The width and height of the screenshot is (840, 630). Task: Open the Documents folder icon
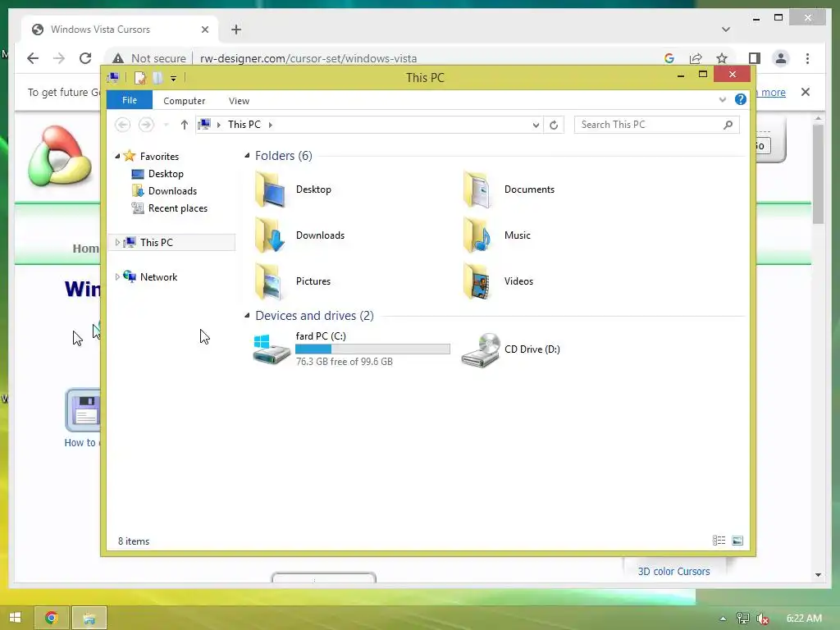coord(477,189)
